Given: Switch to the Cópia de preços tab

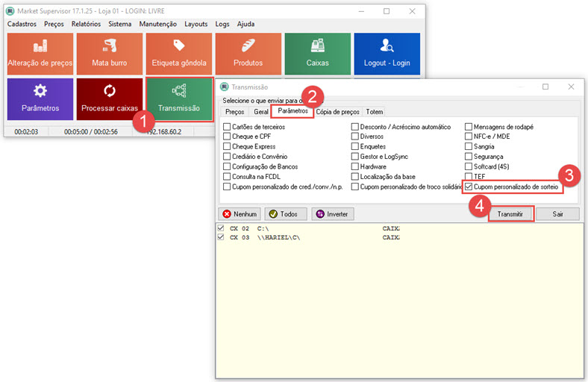Looking at the screenshot, I should (337, 112).
